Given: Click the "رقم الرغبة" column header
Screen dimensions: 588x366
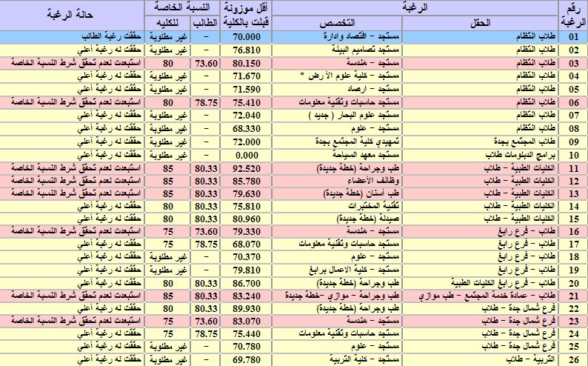Looking at the screenshot, I should [573, 15].
